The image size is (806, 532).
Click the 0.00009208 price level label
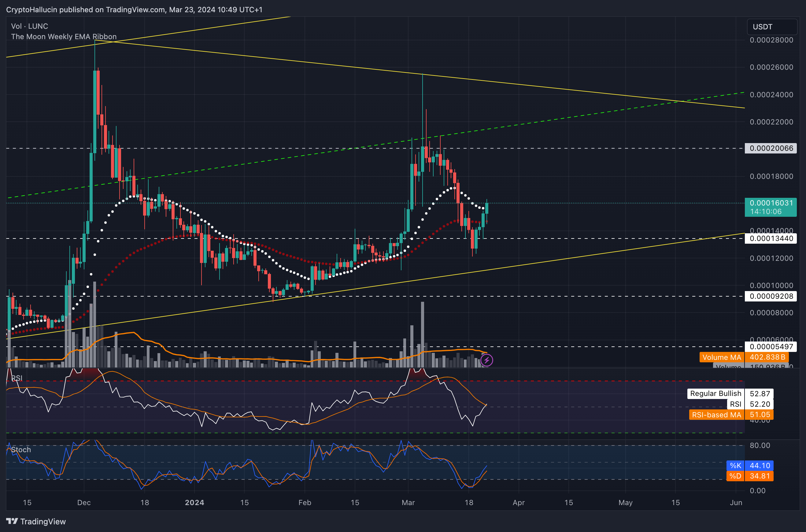pos(771,296)
